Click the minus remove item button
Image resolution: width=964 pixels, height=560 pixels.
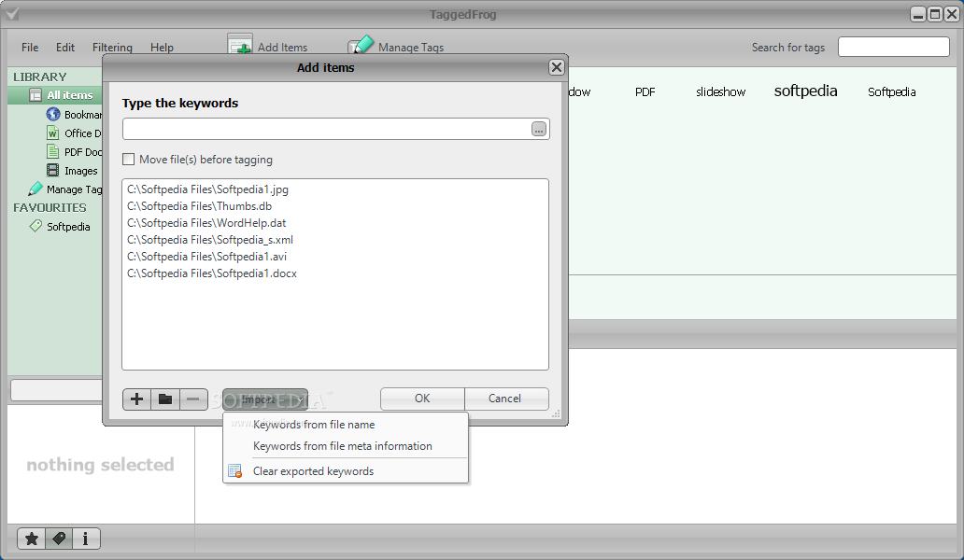tap(193, 399)
